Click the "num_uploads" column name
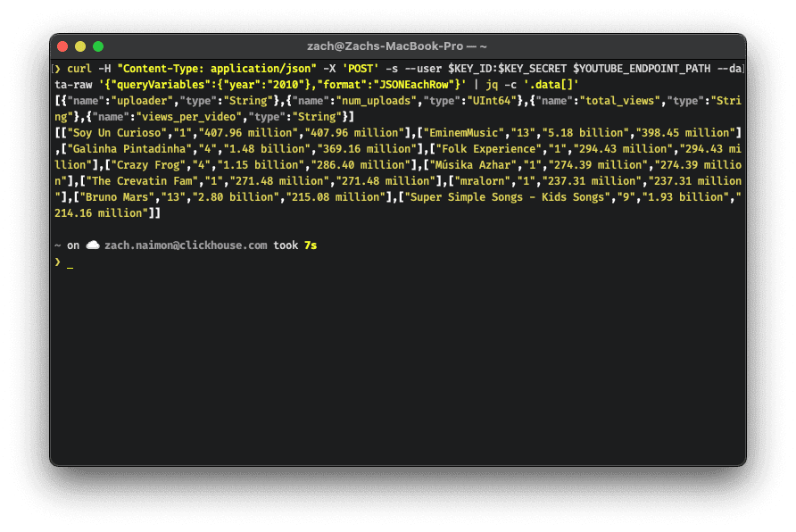The width and height of the screenshot is (796, 532). tap(377, 101)
